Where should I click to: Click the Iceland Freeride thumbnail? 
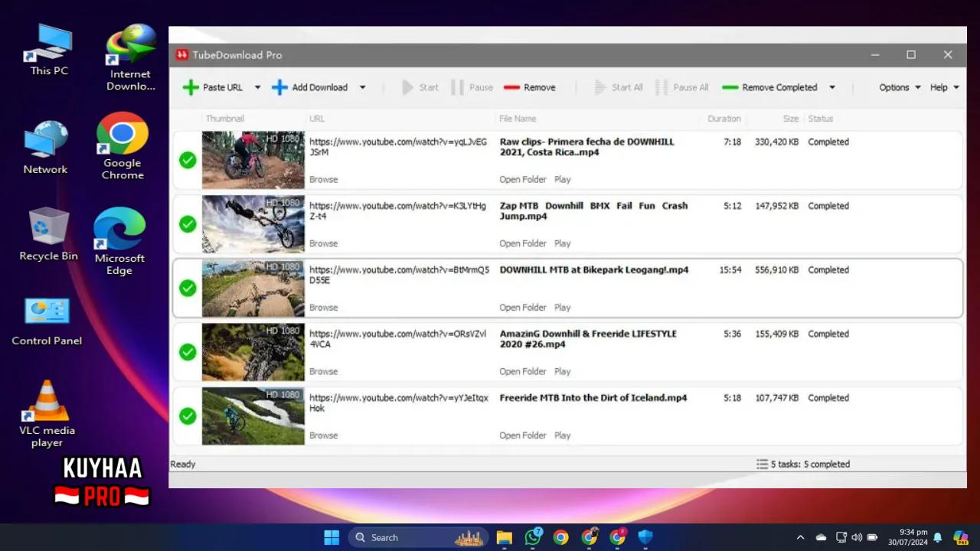pyautogui.click(x=253, y=416)
